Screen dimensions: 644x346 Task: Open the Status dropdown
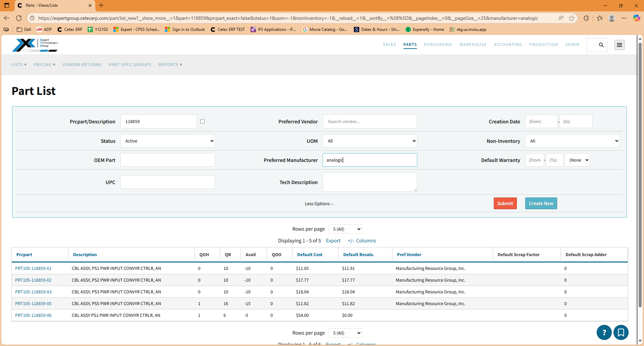coord(168,141)
